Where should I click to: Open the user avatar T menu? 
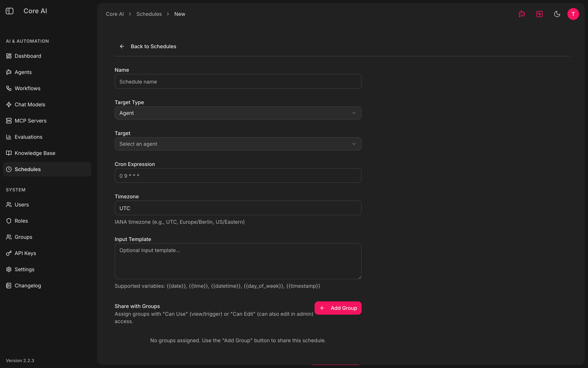pyautogui.click(x=573, y=14)
